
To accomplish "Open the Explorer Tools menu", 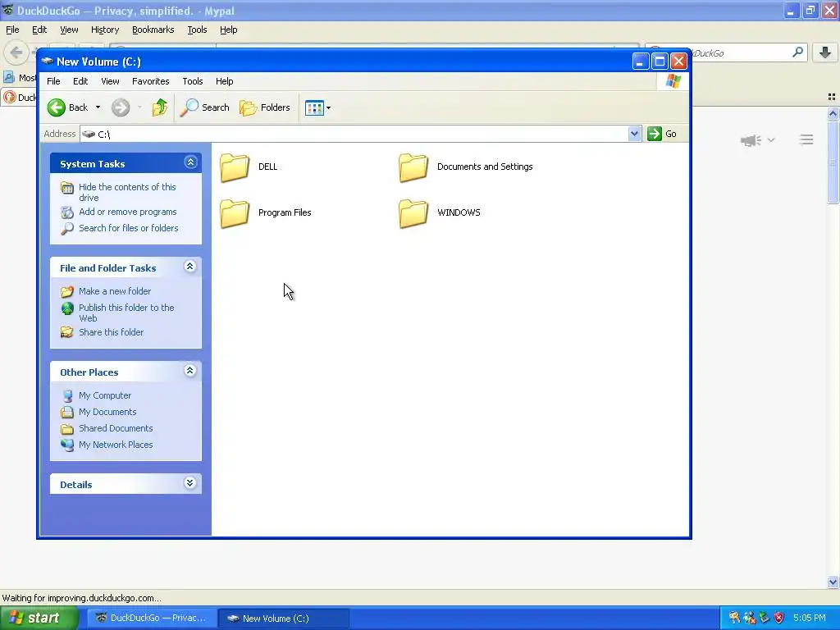I will click(192, 81).
